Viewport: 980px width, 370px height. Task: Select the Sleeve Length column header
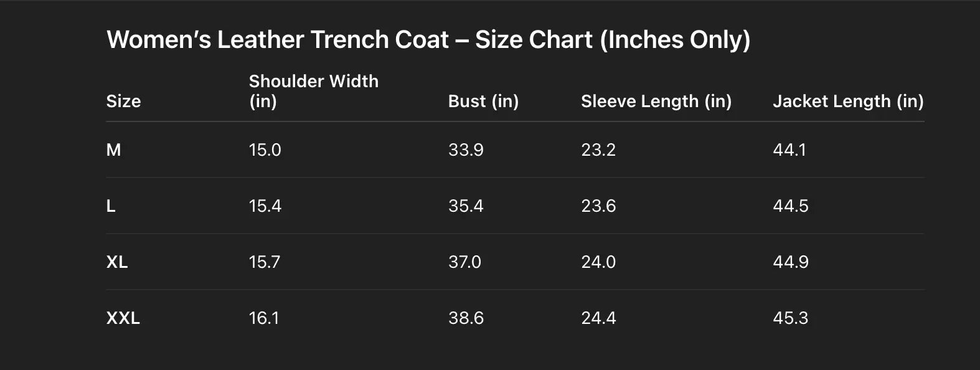656,101
